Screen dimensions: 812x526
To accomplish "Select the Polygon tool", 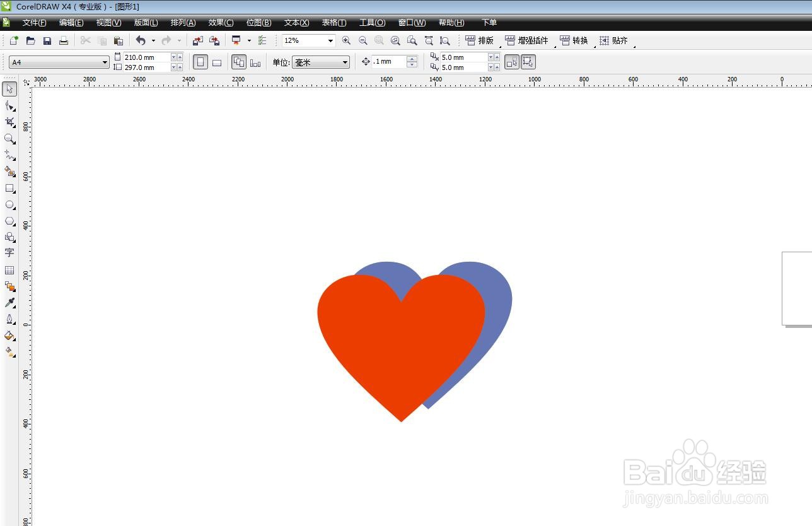I will click(9, 221).
